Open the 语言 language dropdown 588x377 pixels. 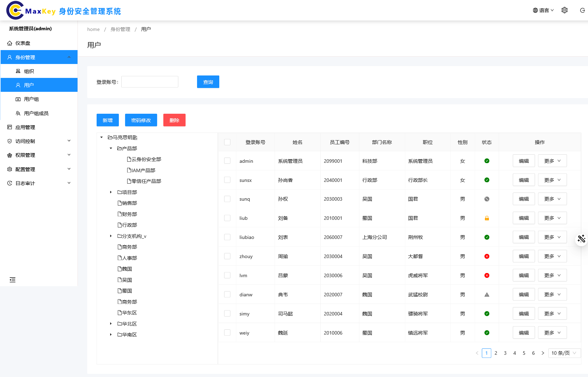pos(543,10)
